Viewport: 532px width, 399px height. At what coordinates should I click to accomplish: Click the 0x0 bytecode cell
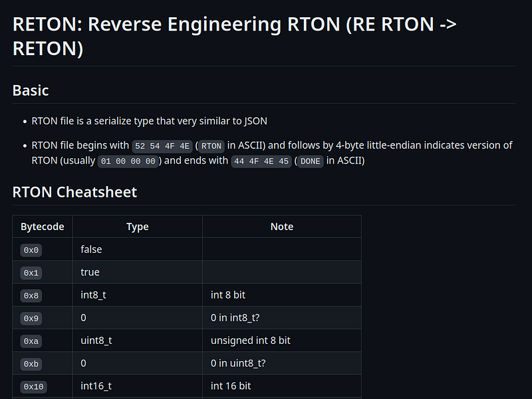click(31, 250)
